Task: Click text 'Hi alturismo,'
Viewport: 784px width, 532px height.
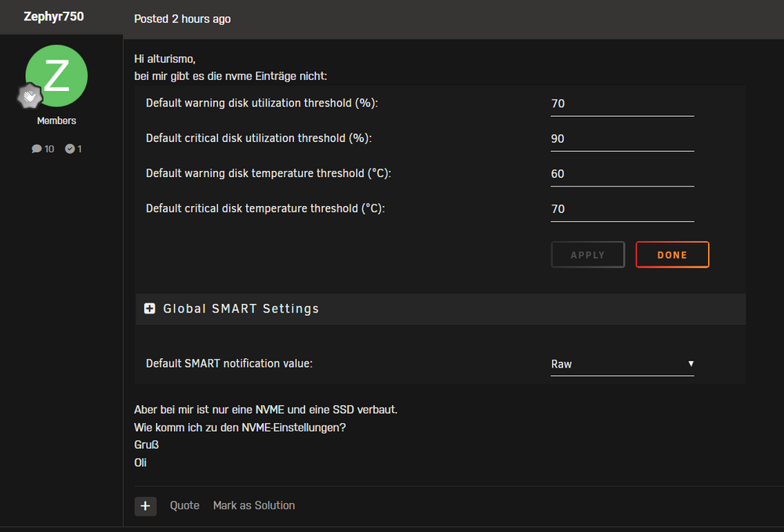Action: click(x=165, y=59)
